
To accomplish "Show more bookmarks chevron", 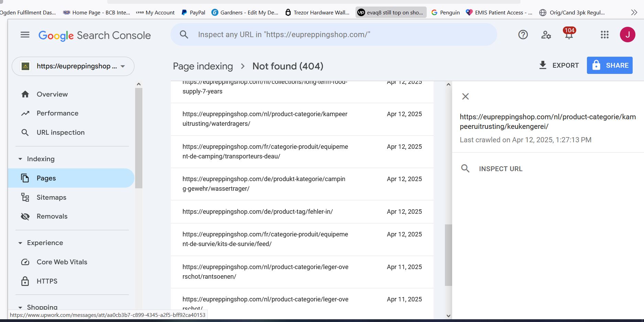I will tap(634, 12).
